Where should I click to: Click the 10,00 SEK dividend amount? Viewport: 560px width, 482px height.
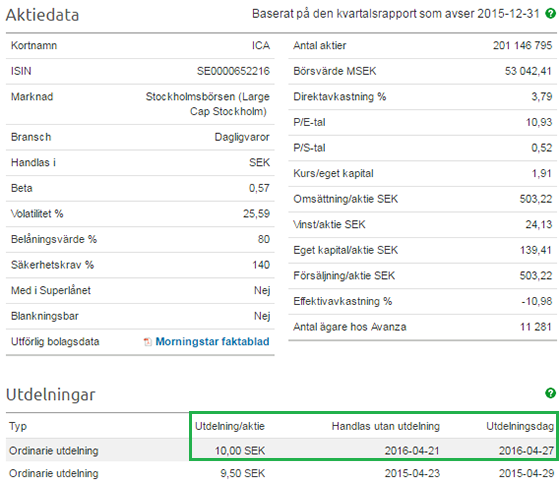coord(240,451)
